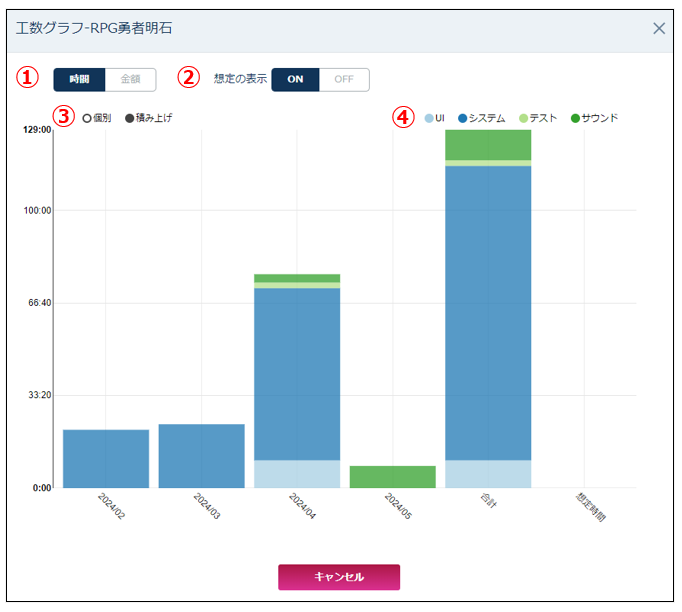Switch graph to 時間 mode
Screen dimensions: 682x612
pyautogui.click(x=79, y=80)
